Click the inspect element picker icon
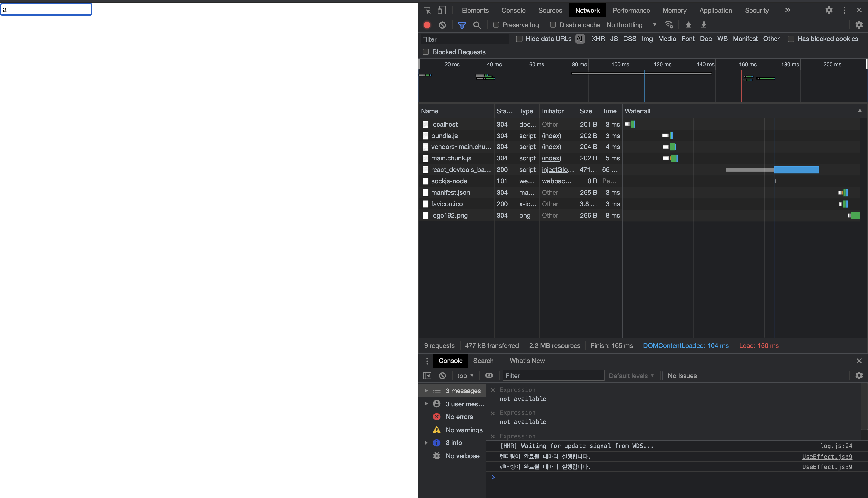 click(x=427, y=10)
